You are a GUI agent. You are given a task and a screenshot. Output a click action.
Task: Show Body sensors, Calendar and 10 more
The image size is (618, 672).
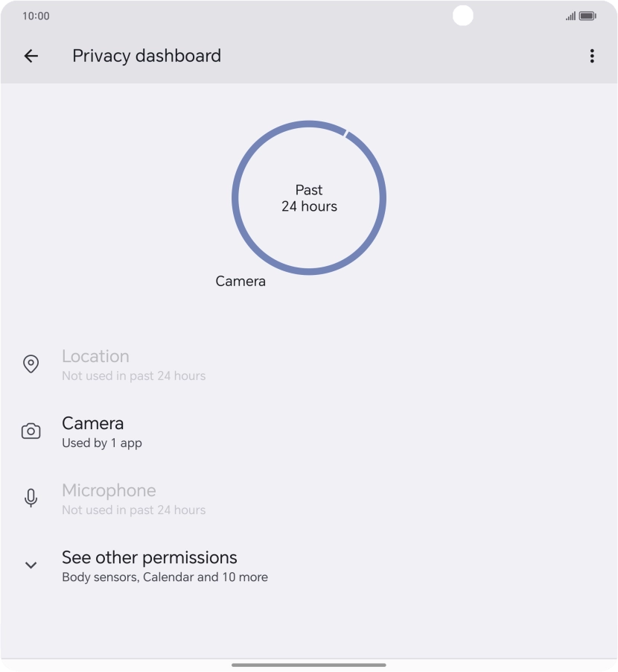(165, 577)
